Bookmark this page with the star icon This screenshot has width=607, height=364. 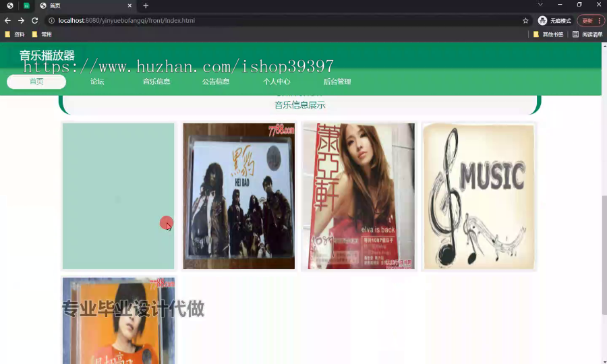[525, 20]
